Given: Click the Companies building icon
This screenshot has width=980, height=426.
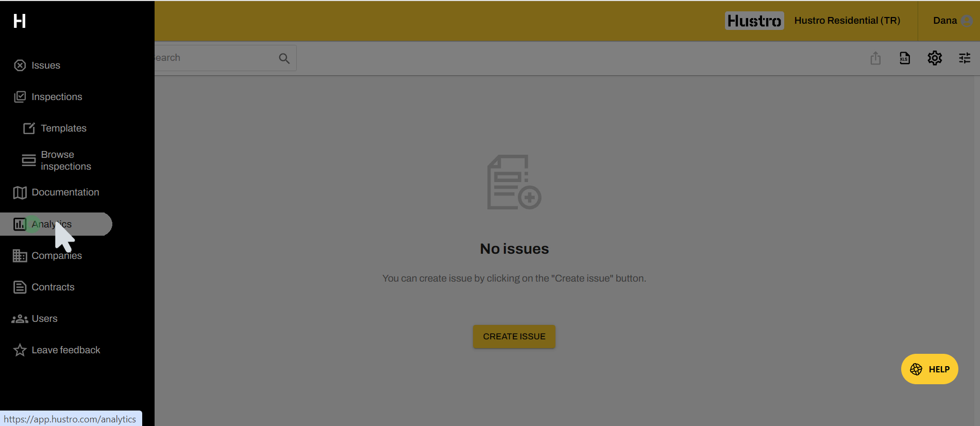Looking at the screenshot, I should point(20,256).
